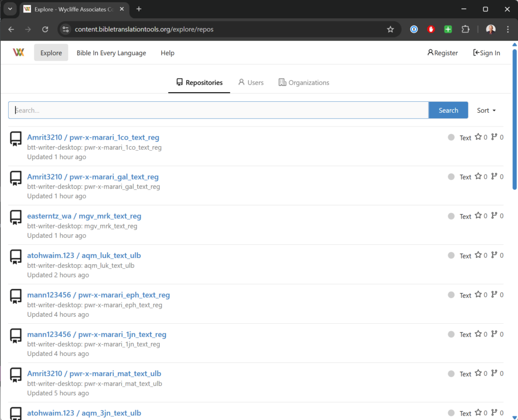Open the browser Extensions puzzle icon
The height and width of the screenshot is (420, 518).
click(x=465, y=29)
